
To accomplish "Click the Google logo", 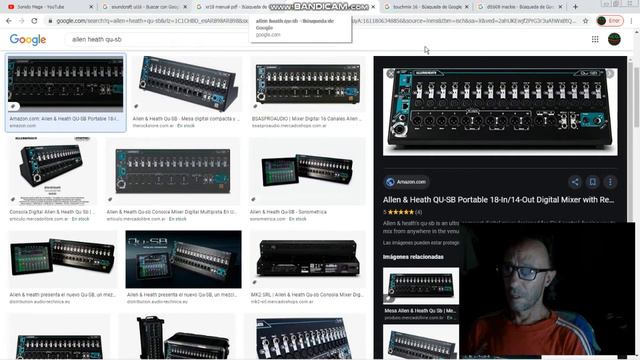I will coord(28,40).
